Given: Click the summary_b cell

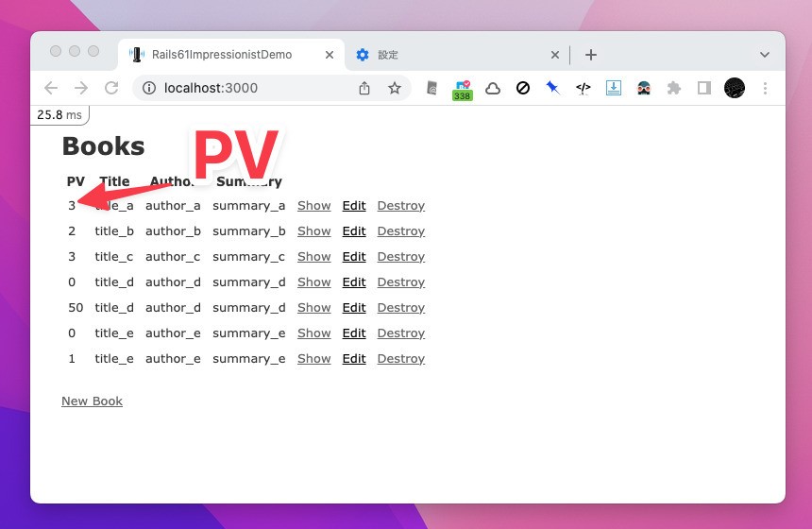Looking at the screenshot, I should click(249, 231).
